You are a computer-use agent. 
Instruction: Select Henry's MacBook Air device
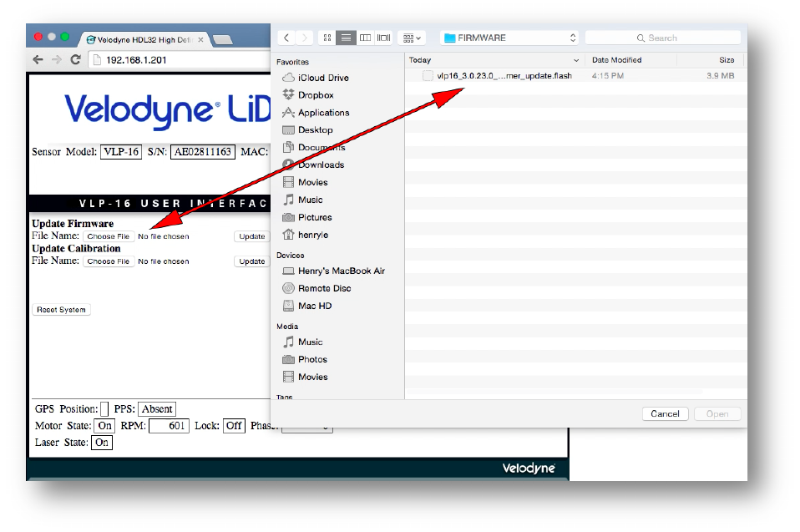pos(342,271)
